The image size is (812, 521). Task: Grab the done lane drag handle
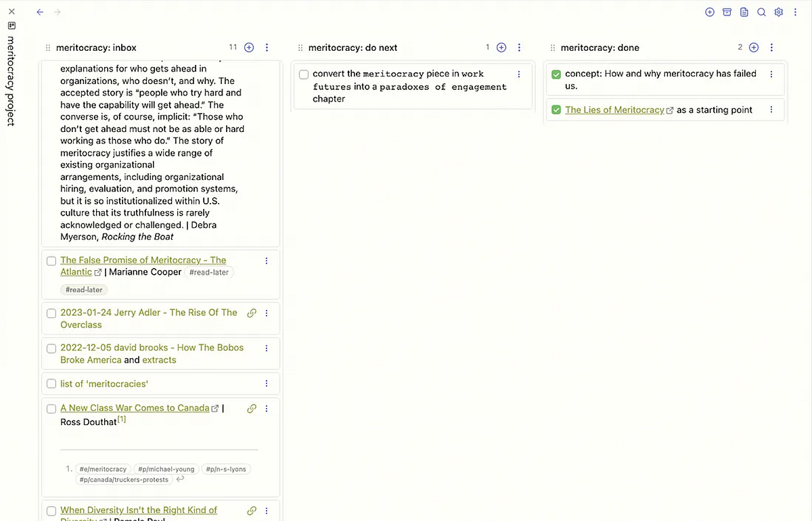click(552, 48)
